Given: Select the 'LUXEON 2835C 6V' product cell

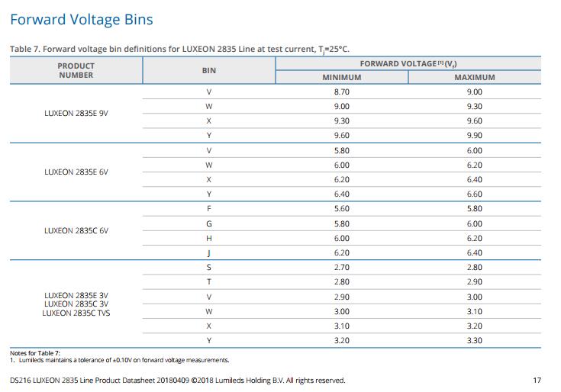Looking at the screenshot, I should pyautogui.click(x=76, y=230).
